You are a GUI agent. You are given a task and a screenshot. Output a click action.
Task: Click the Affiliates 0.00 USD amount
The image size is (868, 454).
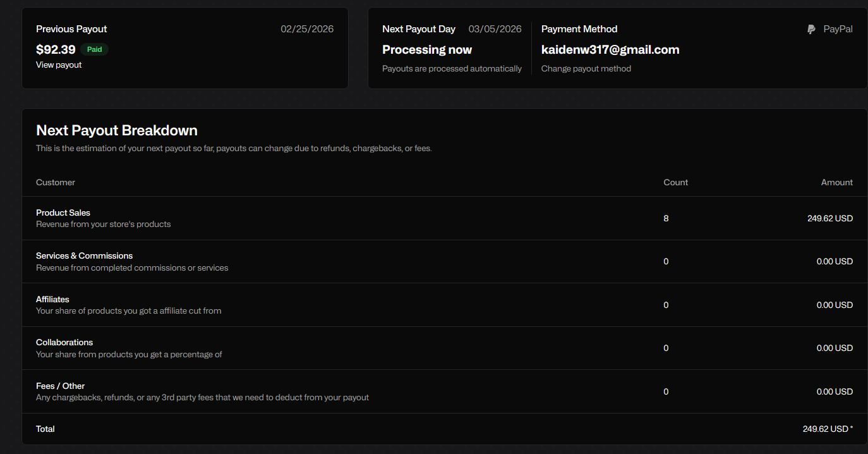point(835,305)
